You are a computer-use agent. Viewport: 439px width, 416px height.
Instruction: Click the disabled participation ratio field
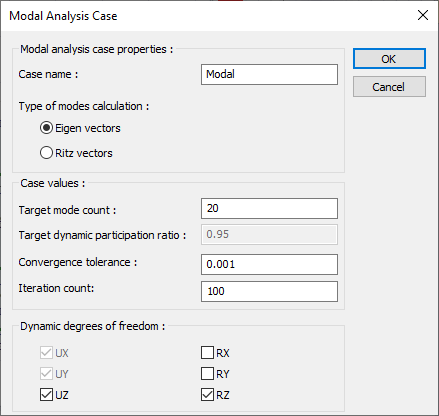(269, 234)
